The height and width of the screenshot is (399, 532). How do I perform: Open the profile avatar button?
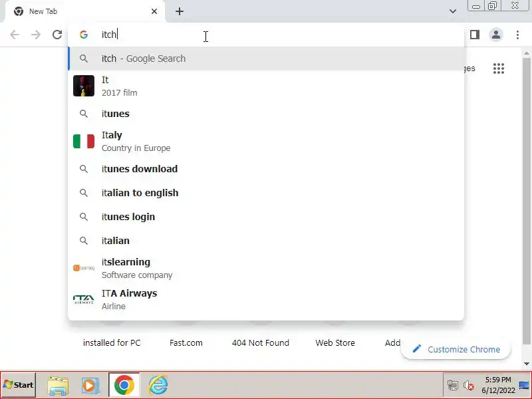(495, 35)
